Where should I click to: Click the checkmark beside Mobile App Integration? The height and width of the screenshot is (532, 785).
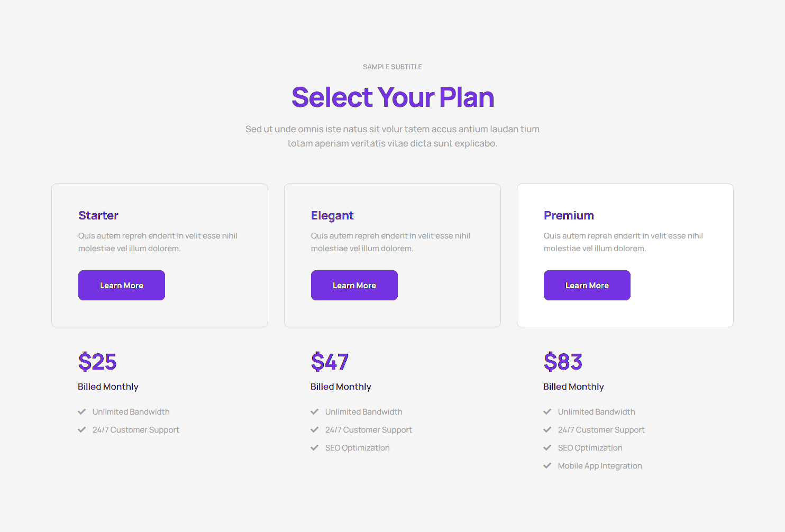point(547,466)
